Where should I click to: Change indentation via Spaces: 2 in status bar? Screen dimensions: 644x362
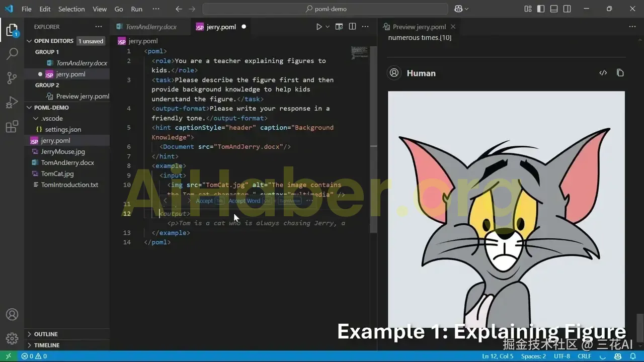pos(533,356)
